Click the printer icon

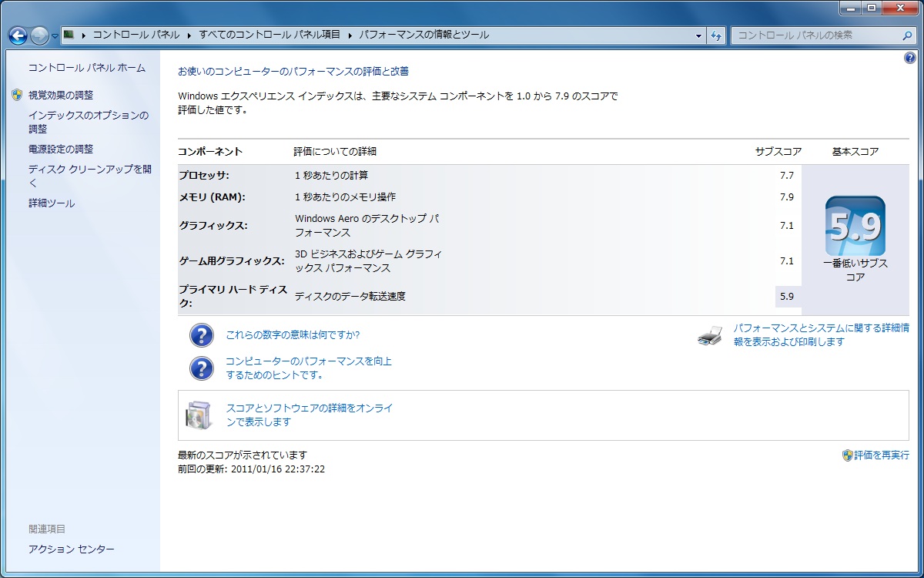click(710, 335)
